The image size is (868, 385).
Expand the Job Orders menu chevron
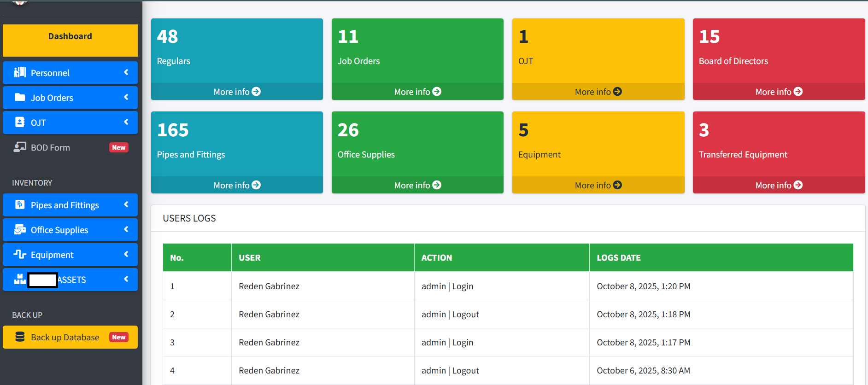coord(126,97)
